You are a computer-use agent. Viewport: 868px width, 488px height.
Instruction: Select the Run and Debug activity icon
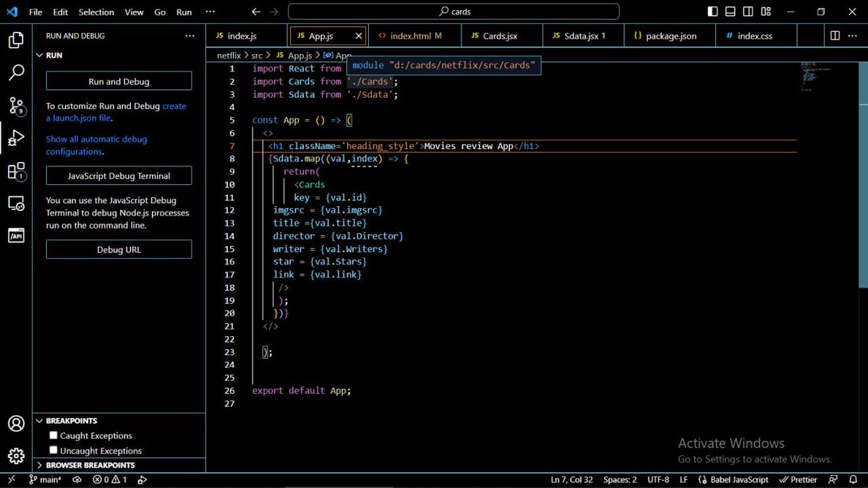(x=16, y=138)
